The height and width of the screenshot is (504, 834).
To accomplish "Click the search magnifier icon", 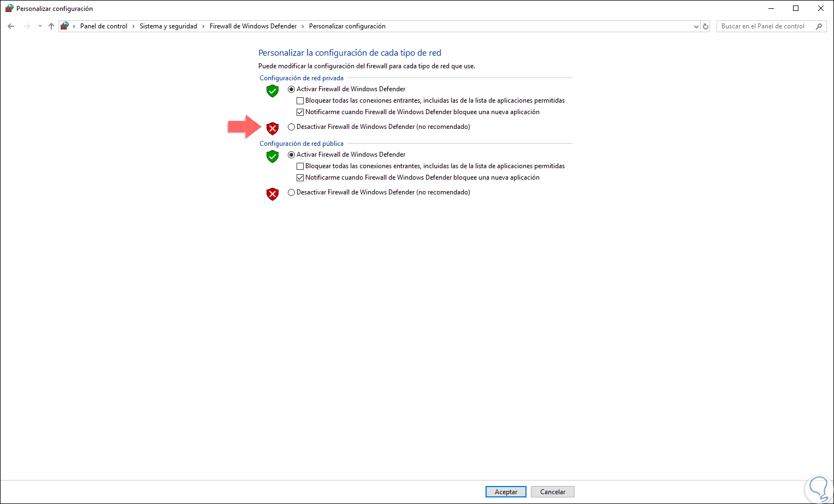I will tap(819, 26).
